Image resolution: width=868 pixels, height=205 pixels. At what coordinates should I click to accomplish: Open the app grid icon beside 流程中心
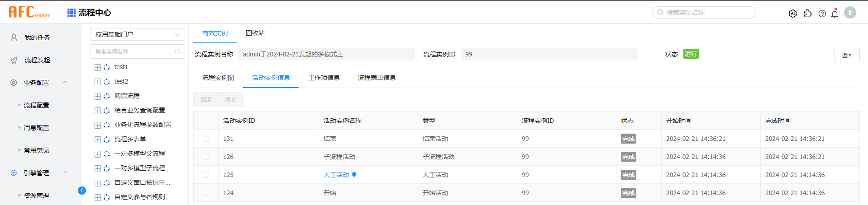[x=72, y=13]
